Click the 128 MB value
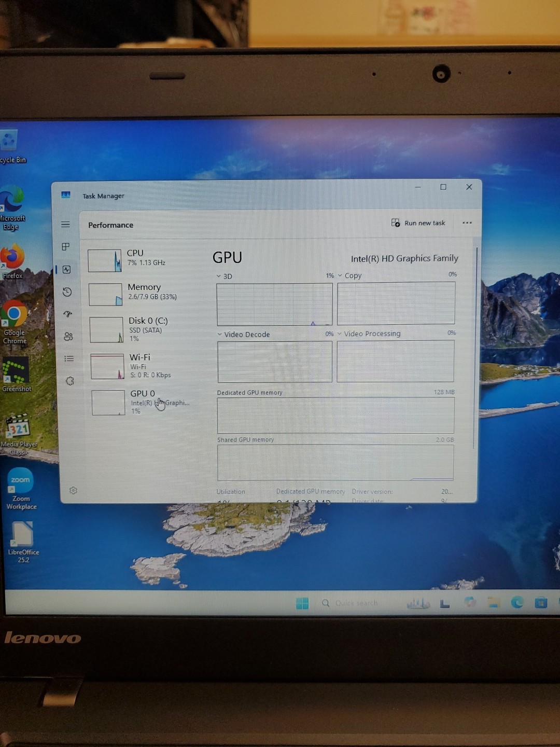 444,392
